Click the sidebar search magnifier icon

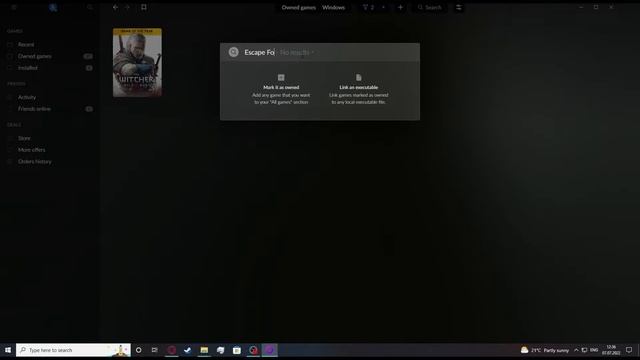[90, 7]
